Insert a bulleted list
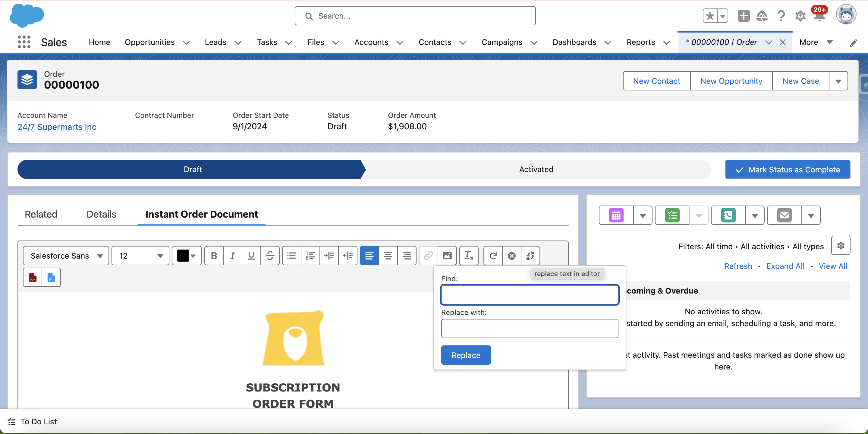The height and width of the screenshot is (434, 868). pyautogui.click(x=291, y=256)
